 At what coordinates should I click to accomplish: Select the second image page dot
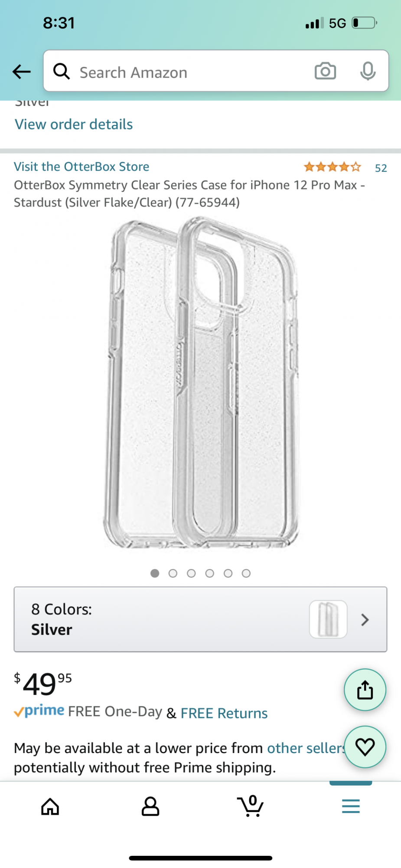click(173, 574)
